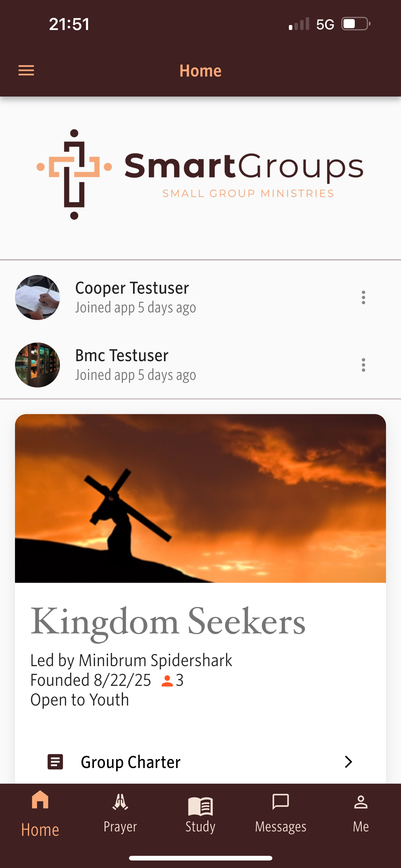This screenshot has width=401, height=868.
Task: View Cooper Testuser's profile picture
Action: coord(37,297)
